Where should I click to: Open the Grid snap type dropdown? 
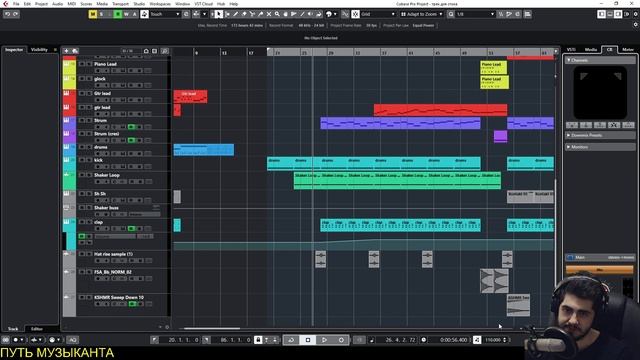(x=378, y=14)
